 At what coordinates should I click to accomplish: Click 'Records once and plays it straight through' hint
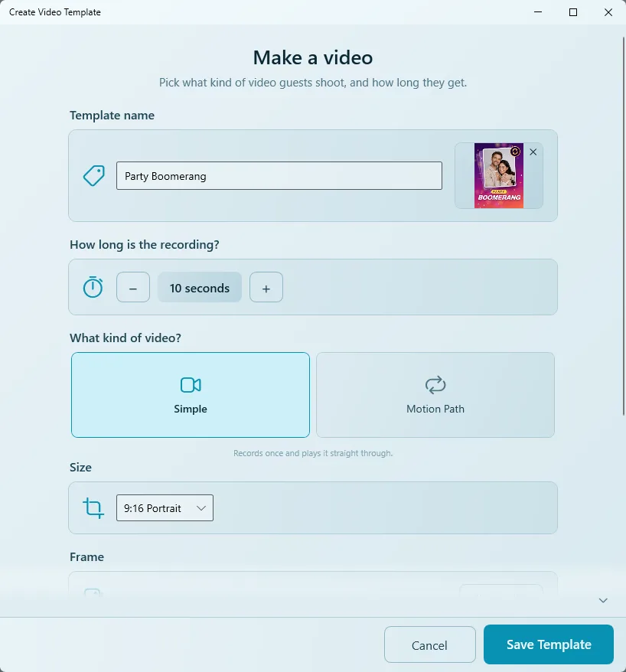pyautogui.click(x=313, y=453)
